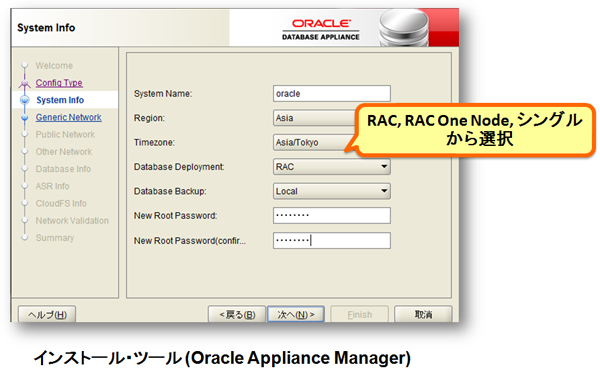Image resolution: width=600 pixels, height=384 pixels.
Task: Click the Database Info step
Action: pyautogui.click(x=63, y=169)
